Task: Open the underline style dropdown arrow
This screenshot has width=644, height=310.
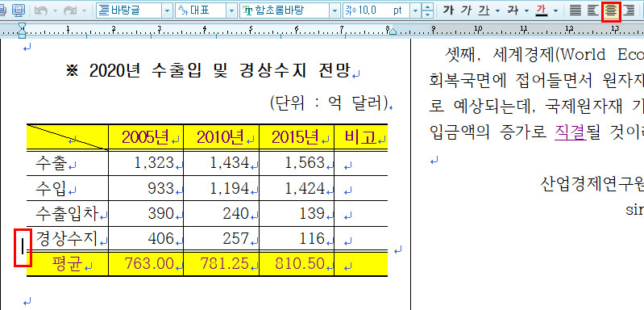Action: tap(498, 10)
